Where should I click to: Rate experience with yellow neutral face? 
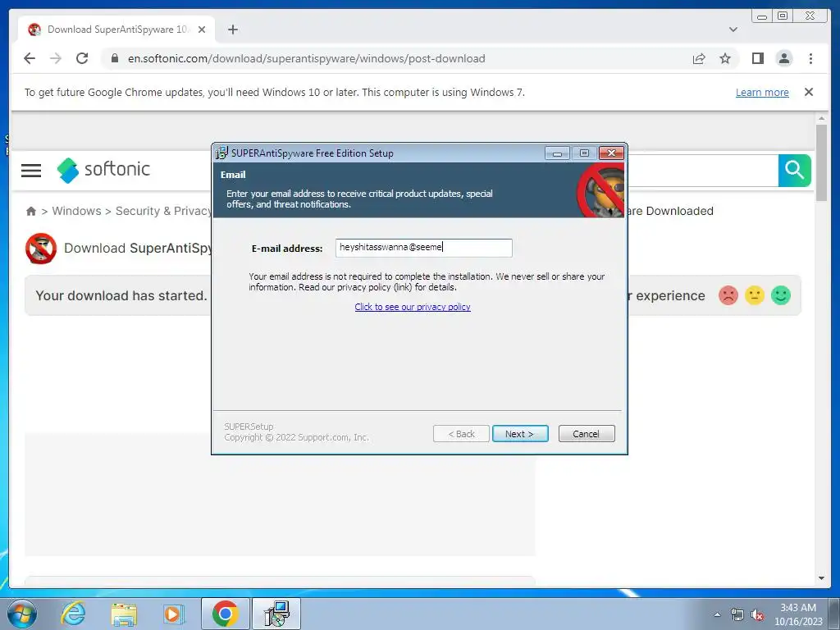click(755, 295)
